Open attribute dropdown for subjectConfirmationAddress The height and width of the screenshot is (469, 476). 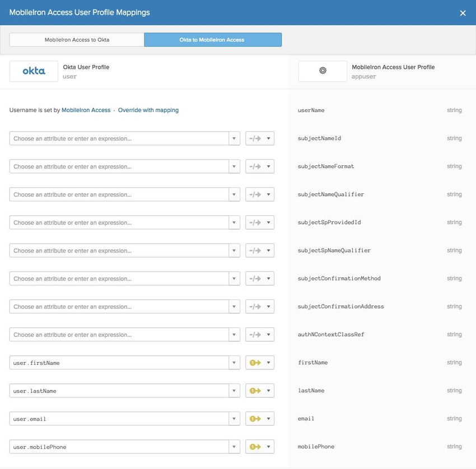(234, 307)
